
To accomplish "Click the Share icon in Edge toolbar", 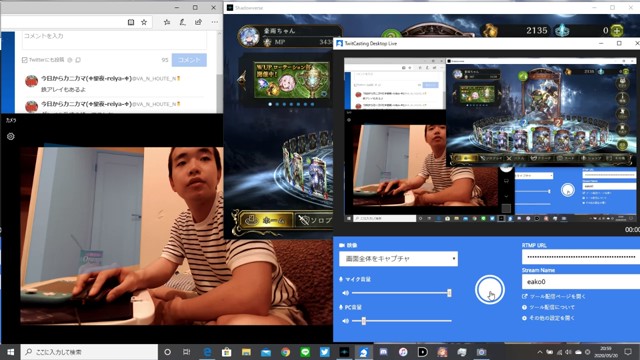I will click(198, 22).
